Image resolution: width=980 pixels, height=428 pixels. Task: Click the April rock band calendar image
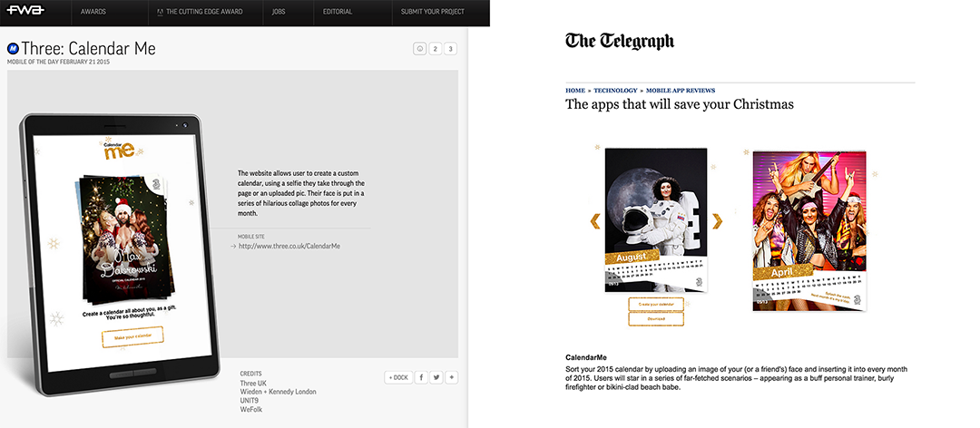[809, 230]
